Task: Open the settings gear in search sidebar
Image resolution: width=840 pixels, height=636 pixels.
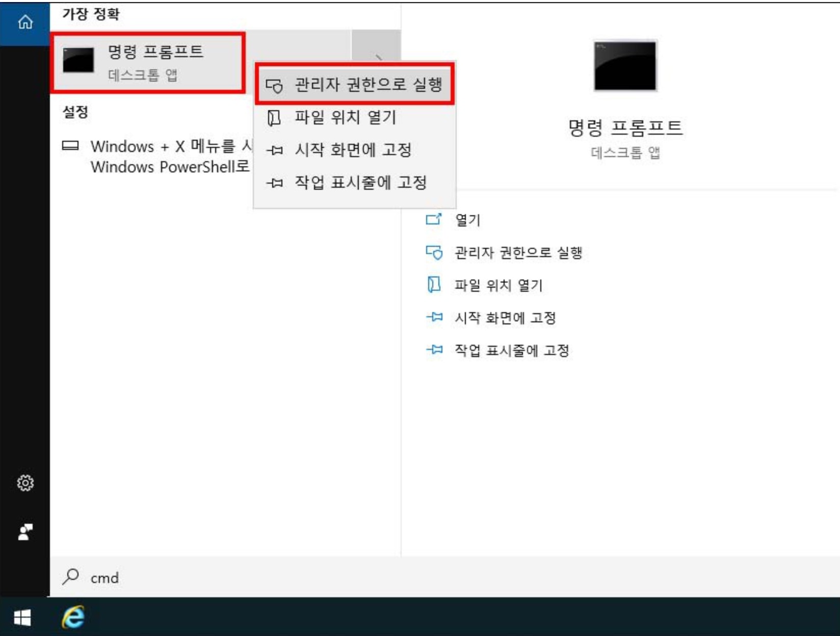Action: (25, 482)
